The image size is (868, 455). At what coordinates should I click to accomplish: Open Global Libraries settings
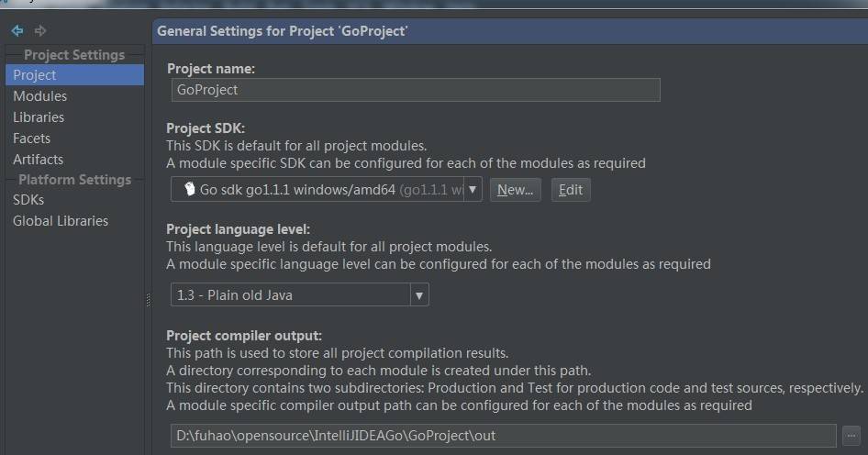pyautogui.click(x=61, y=221)
